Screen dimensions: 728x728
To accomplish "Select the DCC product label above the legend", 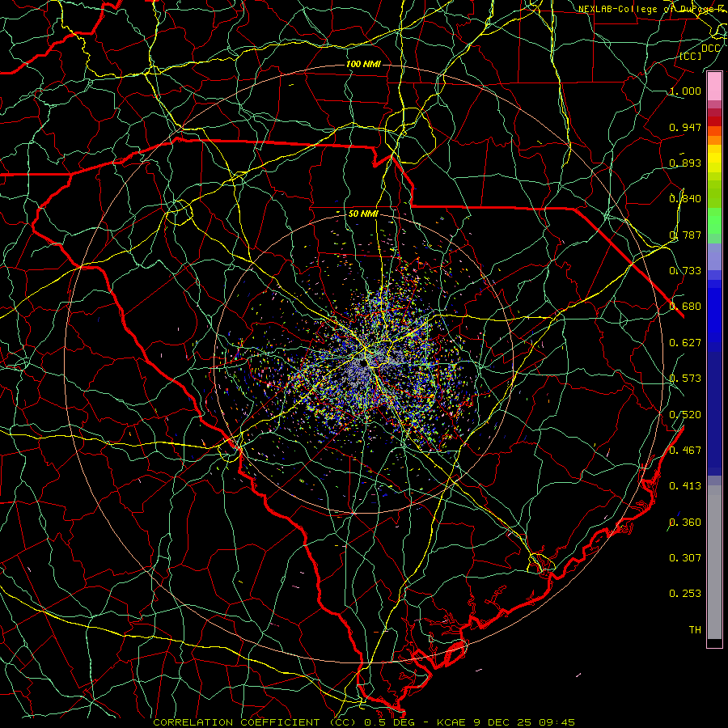I will click(x=710, y=49).
